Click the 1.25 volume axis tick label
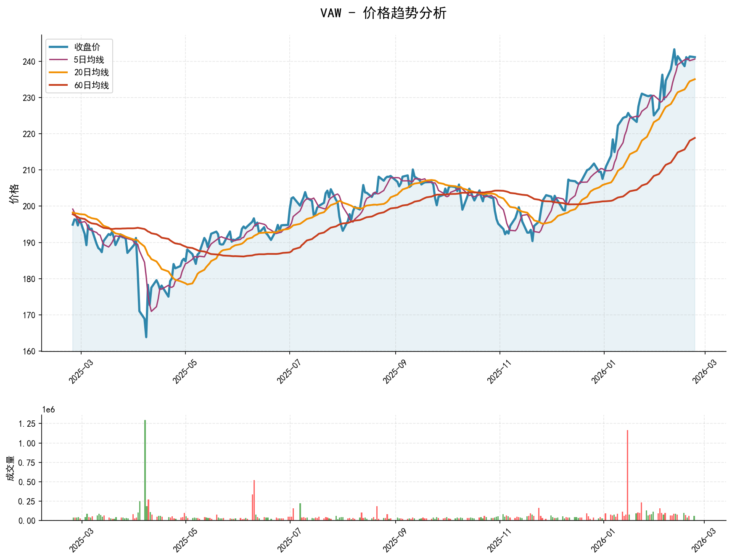732x560 pixels. pos(27,424)
